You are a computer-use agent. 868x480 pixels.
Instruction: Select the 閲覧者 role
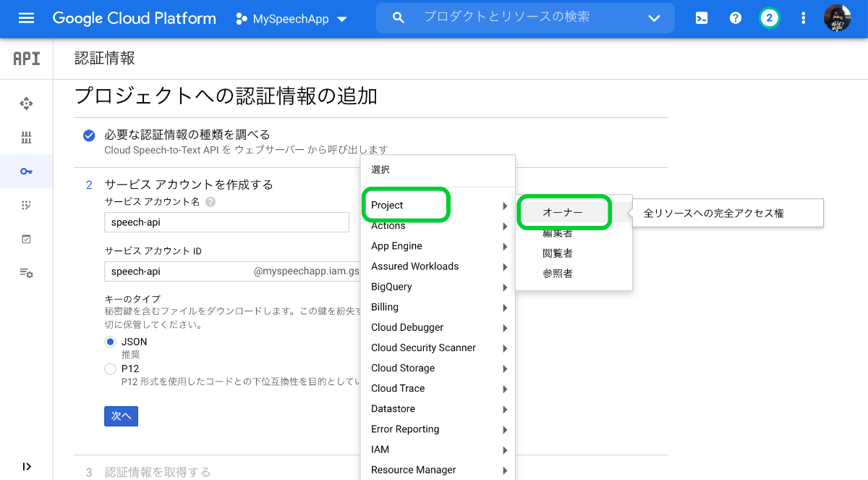tap(574, 253)
